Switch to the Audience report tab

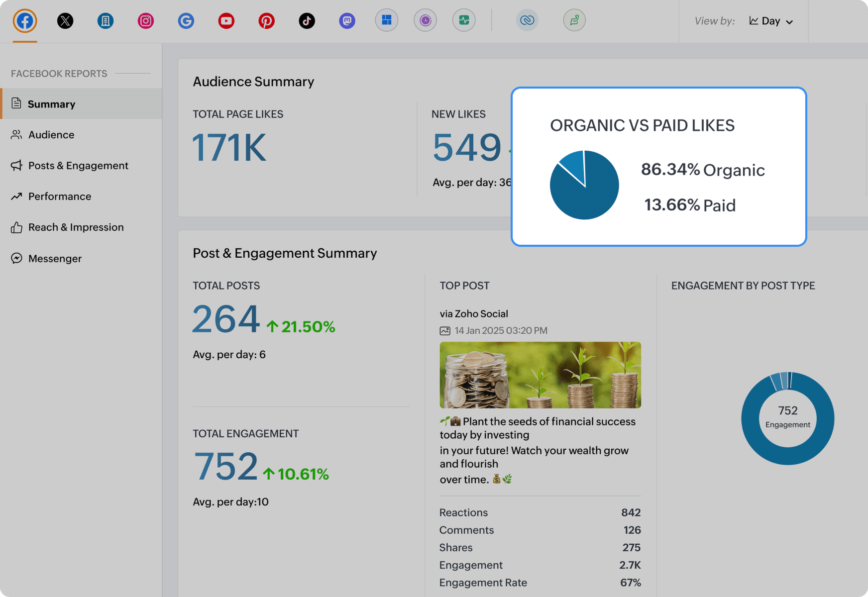click(x=51, y=134)
